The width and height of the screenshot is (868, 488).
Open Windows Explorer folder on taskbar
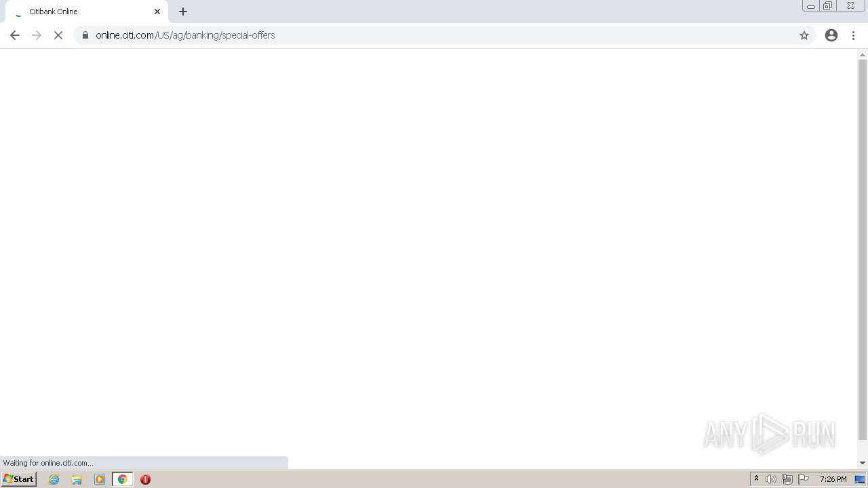click(x=77, y=479)
